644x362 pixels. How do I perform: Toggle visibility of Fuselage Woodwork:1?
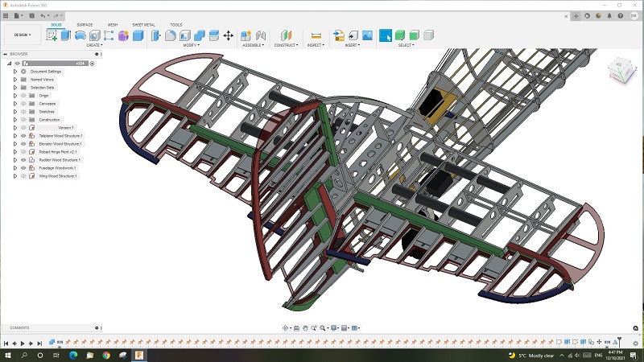pyautogui.click(x=23, y=168)
